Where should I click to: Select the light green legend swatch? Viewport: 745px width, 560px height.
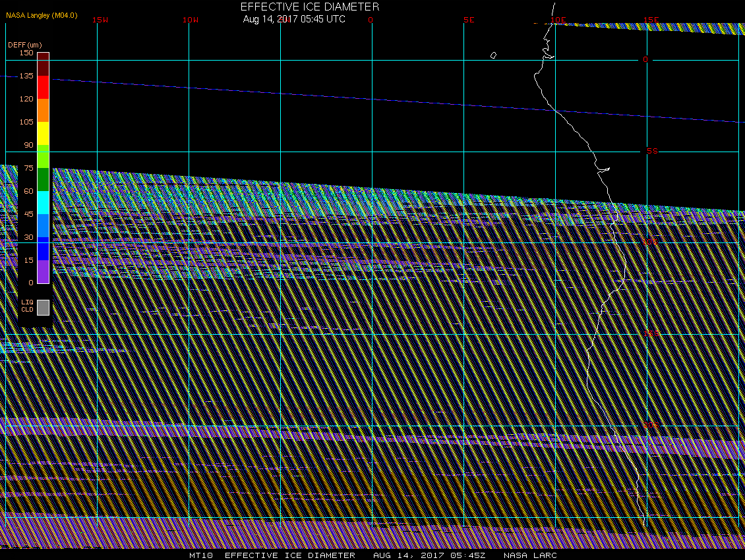(44, 157)
